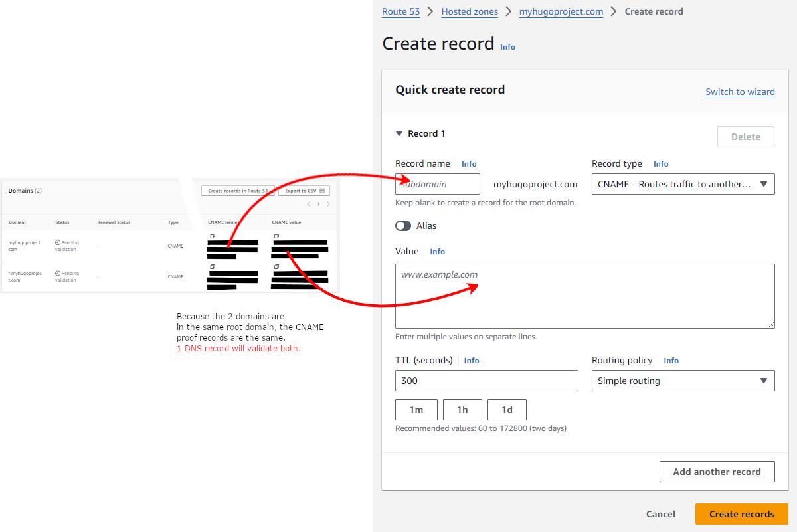
Task: Collapse the Record 1 section
Action: tap(399, 133)
